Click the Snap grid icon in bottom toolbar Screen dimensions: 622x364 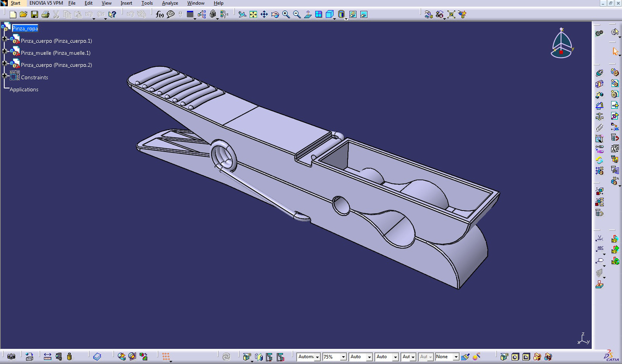166,357
